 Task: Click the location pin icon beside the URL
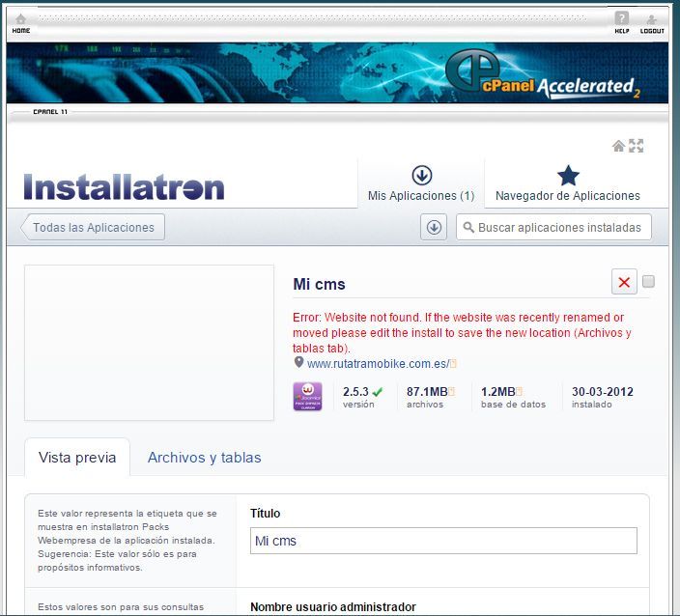[x=298, y=362]
